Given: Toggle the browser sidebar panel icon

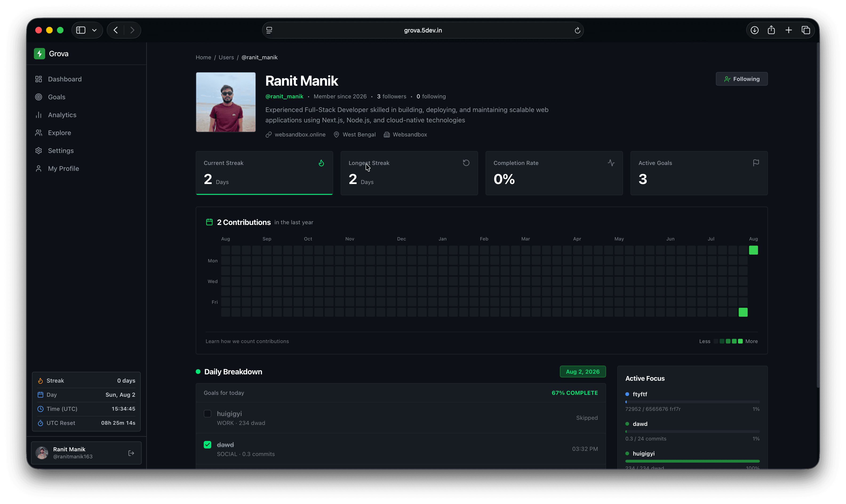Looking at the screenshot, I should coord(81,31).
